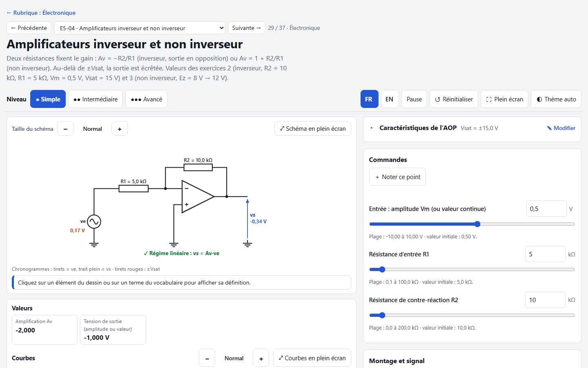The image size is (588, 368).
Task: Click the Montage et signal heading
Action: pyautogui.click(x=397, y=361)
